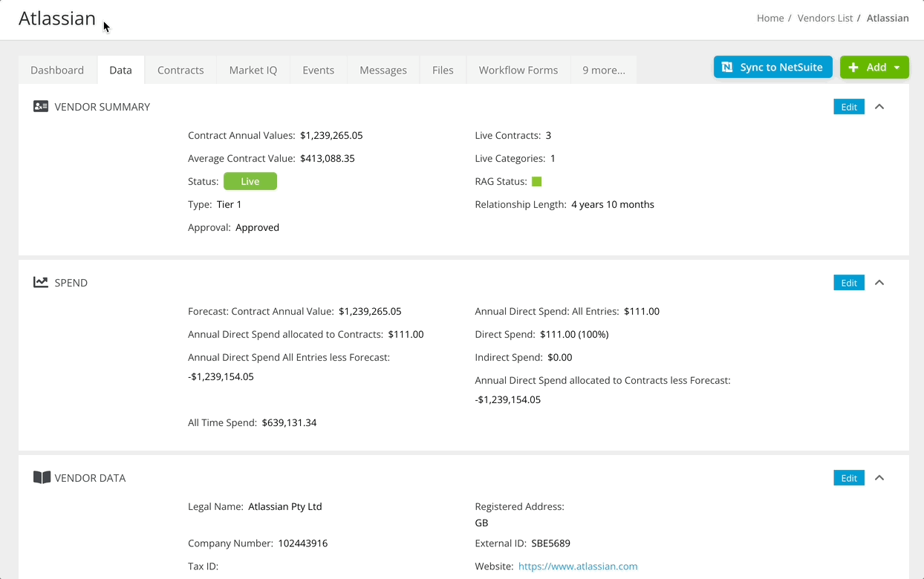The image size is (924, 579).
Task: Switch to the Workflow Forms tab
Action: click(518, 69)
